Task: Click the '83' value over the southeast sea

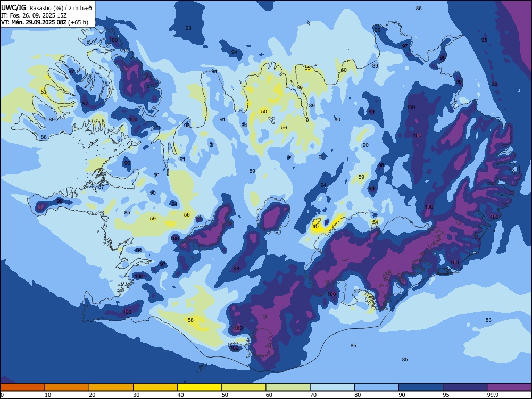Action: click(x=488, y=320)
